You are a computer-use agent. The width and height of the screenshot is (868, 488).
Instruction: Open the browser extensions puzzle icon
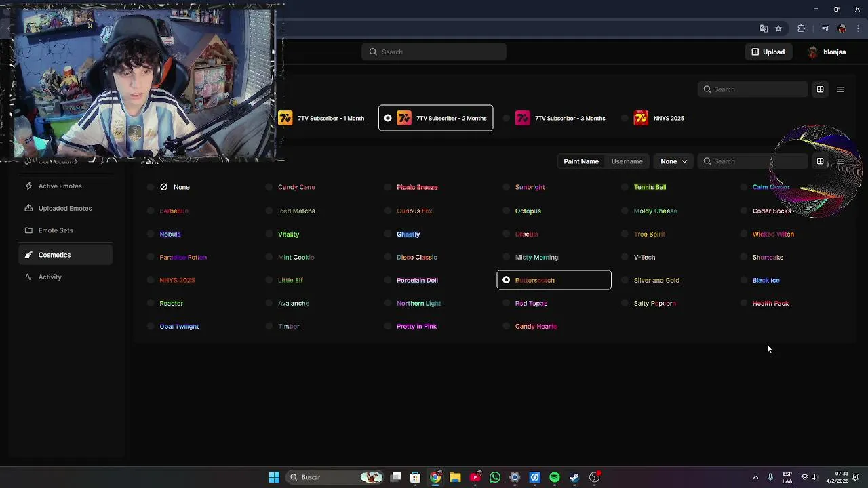(802, 28)
